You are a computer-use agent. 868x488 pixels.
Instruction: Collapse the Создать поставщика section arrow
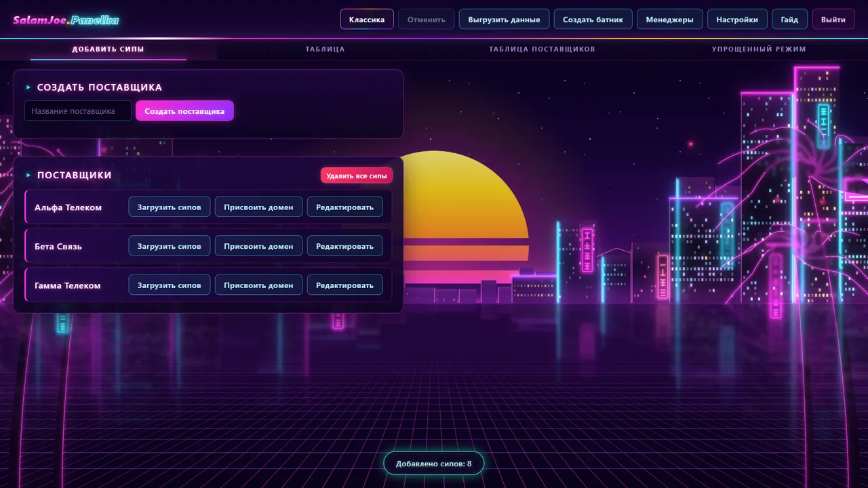coord(28,87)
